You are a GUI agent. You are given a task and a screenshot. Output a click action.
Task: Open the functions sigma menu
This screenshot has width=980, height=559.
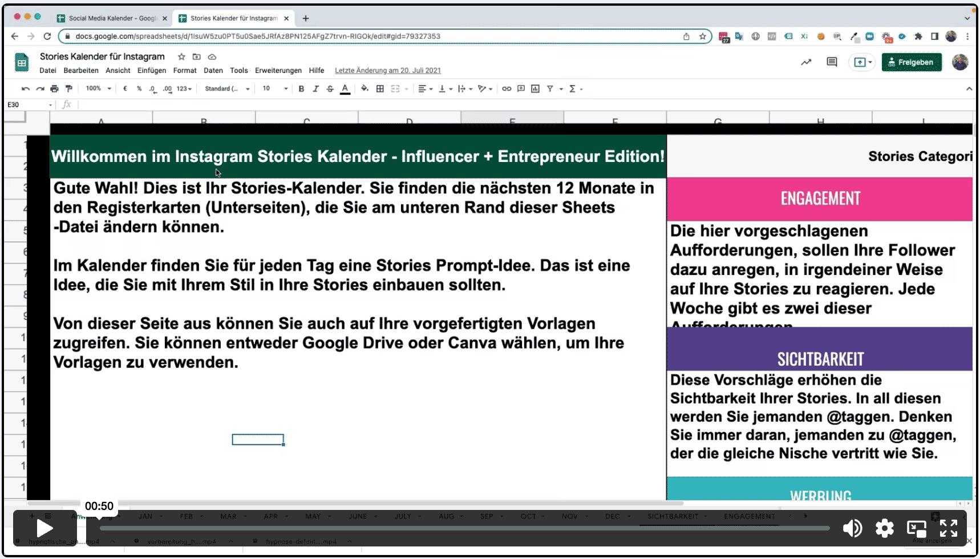(576, 89)
